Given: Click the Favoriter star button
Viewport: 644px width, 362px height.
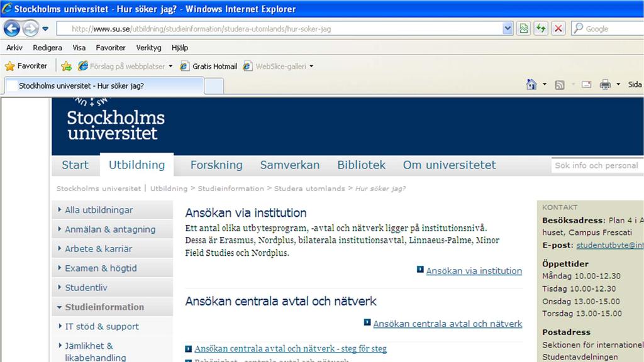Looking at the screenshot, I should click(x=26, y=66).
